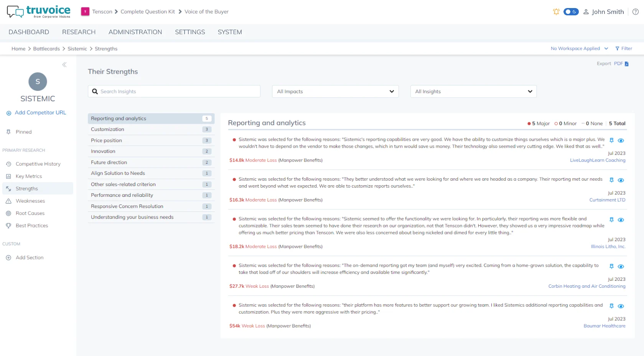Click the Sistemic avatar circle

point(38,81)
